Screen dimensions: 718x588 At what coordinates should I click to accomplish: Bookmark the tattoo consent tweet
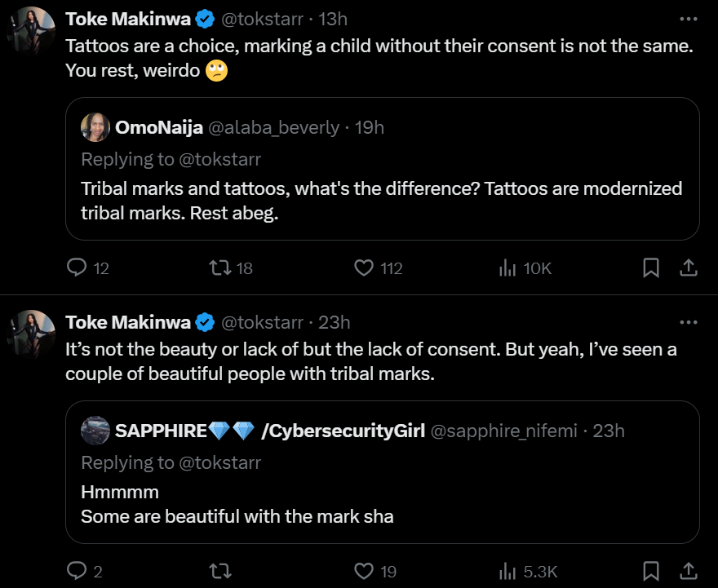click(x=651, y=267)
